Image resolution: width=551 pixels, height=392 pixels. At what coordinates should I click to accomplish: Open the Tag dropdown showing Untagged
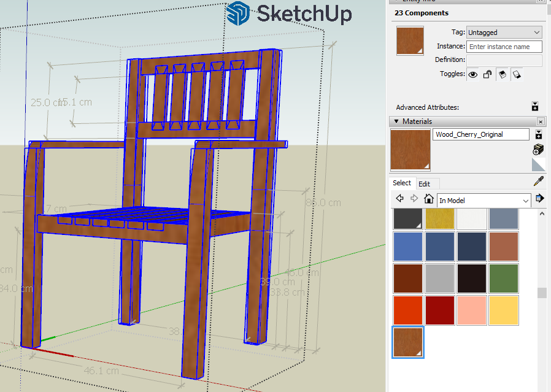(x=504, y=33)
